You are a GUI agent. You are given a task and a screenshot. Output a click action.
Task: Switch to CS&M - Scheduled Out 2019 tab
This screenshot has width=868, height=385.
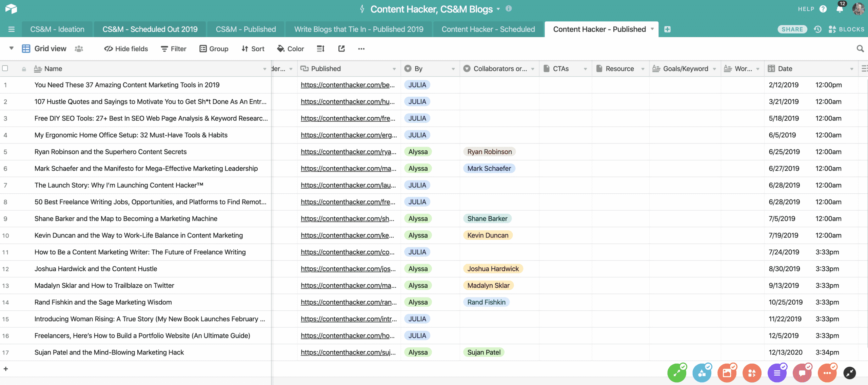[x=150, y=29]
